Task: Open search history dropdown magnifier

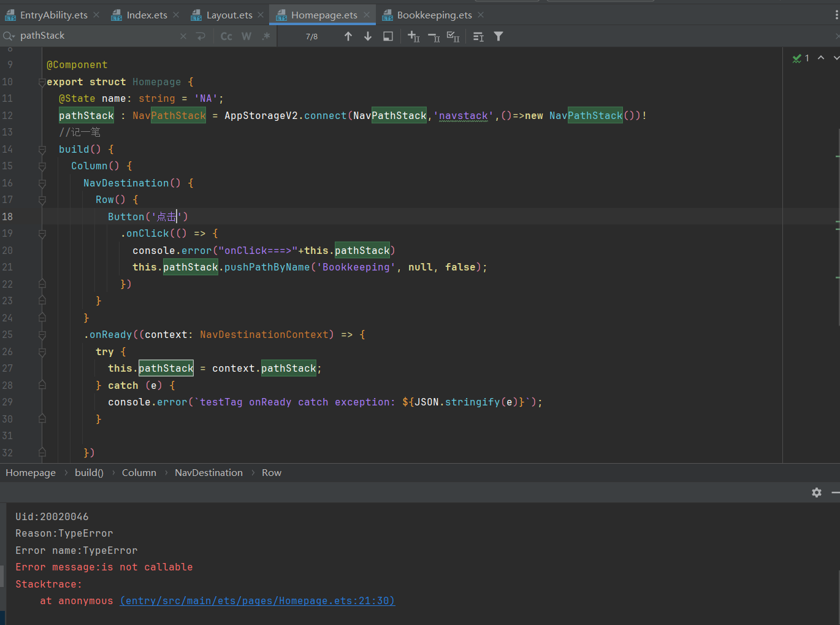Action: [9, 36]
